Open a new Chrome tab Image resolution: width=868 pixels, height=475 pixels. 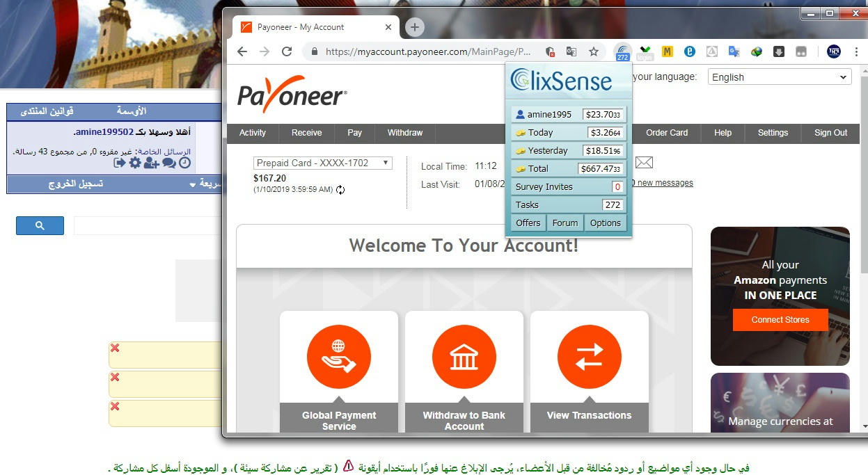tap(415, 27)
